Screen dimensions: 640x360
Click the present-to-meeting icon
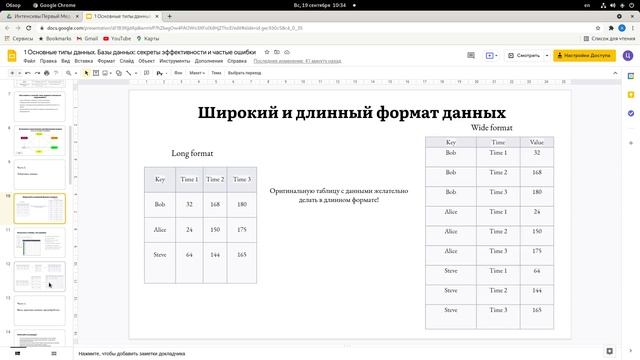pyautogui.click(x=491, y=55)
